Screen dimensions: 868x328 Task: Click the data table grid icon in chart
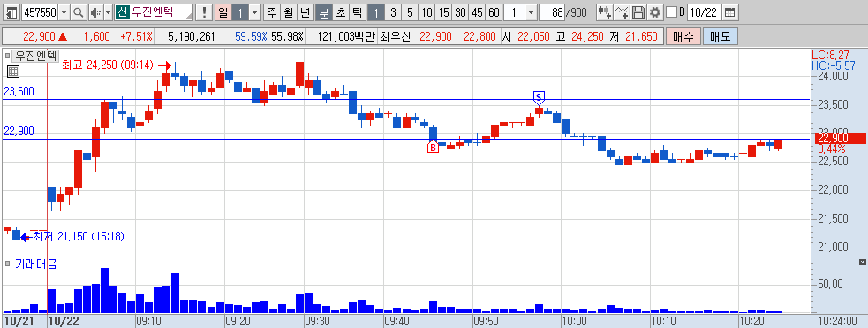[13, 71]
